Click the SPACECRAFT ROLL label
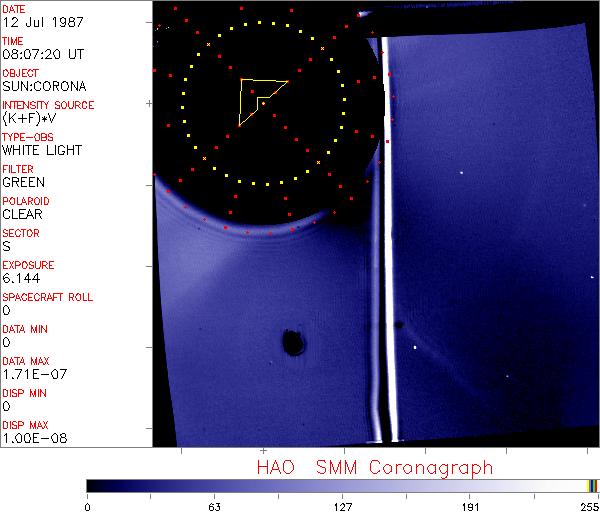The image size is (600, 512). [48, 297]
